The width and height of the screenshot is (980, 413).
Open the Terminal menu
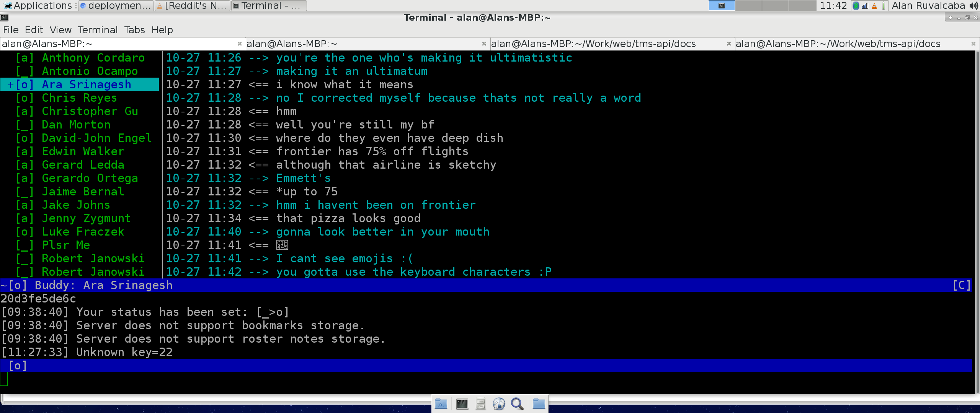98,30
